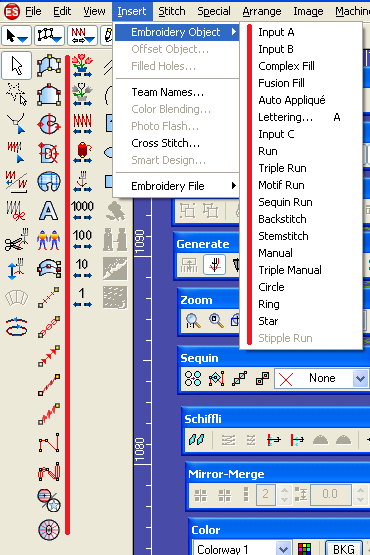Expand the Embroidery File submenu
This screenshot has width=370, height=555.
coord(176,186)
